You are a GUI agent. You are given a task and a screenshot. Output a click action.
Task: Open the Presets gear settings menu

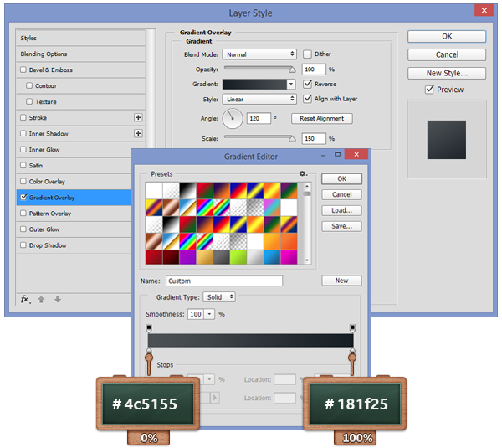304,174
